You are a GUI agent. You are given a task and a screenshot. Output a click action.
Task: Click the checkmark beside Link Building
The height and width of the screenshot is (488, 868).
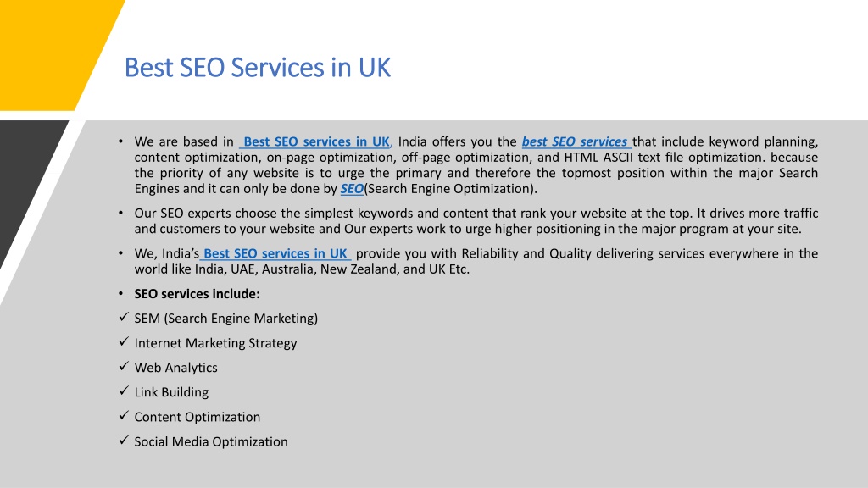click(x=124, y=391)
